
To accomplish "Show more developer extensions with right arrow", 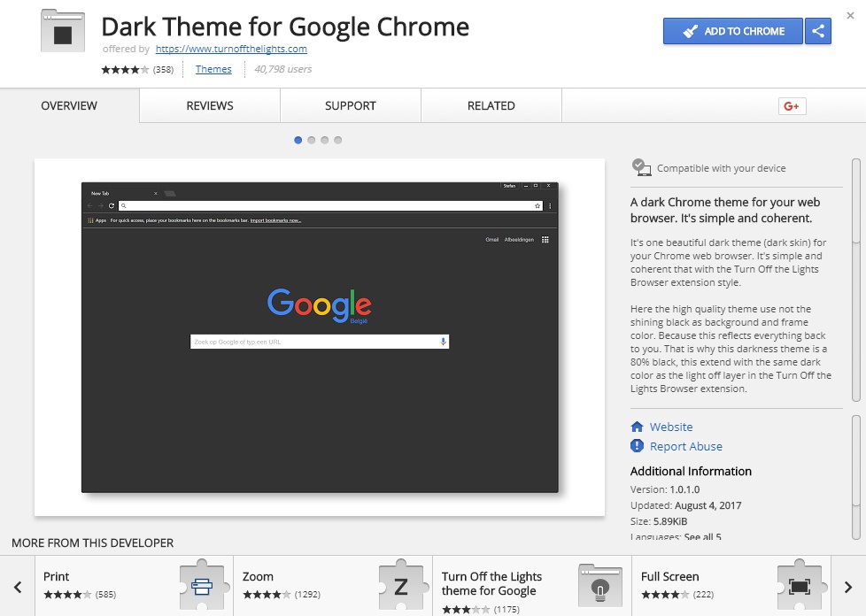I will point(848,587).
